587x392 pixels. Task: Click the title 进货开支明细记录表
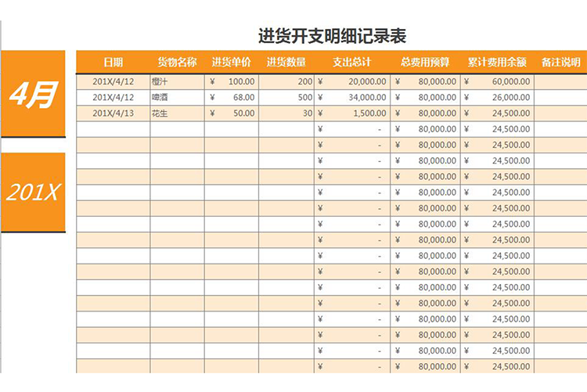[x=332, y=36]
